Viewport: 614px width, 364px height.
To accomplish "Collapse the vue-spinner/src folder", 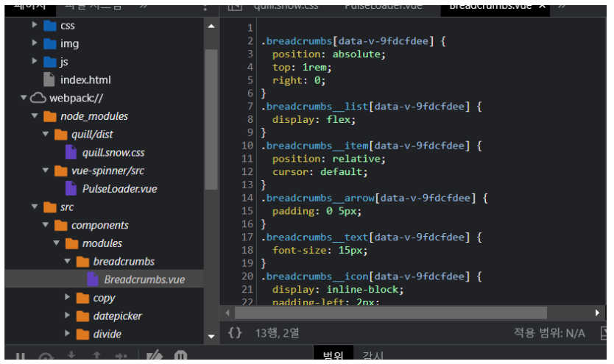I will [x=46, y=171].
